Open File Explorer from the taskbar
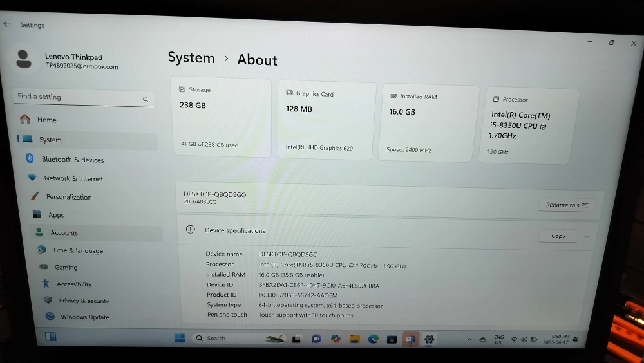This screenshot has height=363, width=644. [354, 339]
